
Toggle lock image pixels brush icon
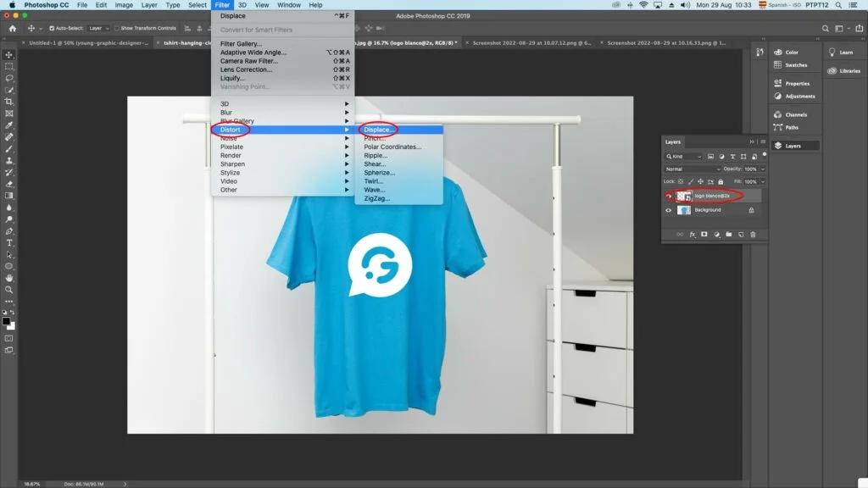pos(690,181)
